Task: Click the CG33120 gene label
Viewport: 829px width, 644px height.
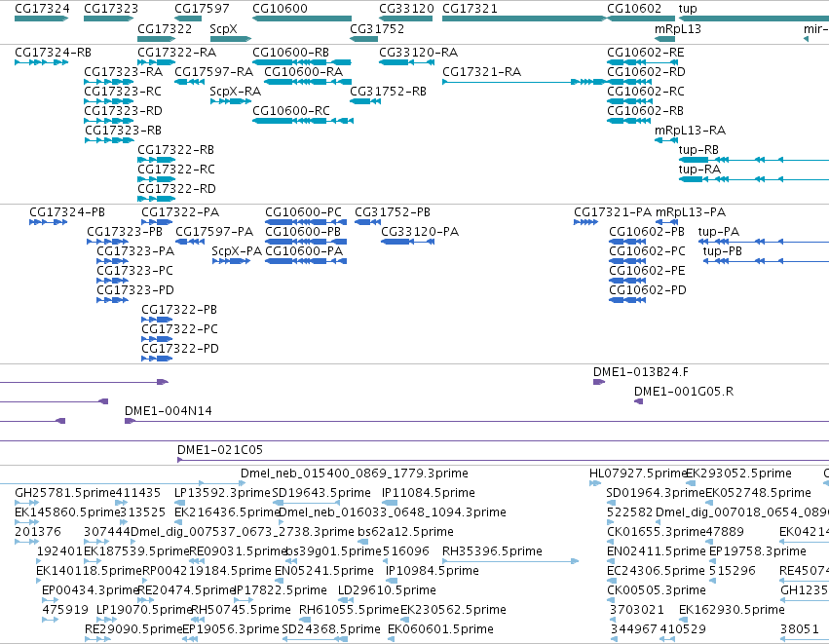Action: pyautogui.click(x=406, y=9)
